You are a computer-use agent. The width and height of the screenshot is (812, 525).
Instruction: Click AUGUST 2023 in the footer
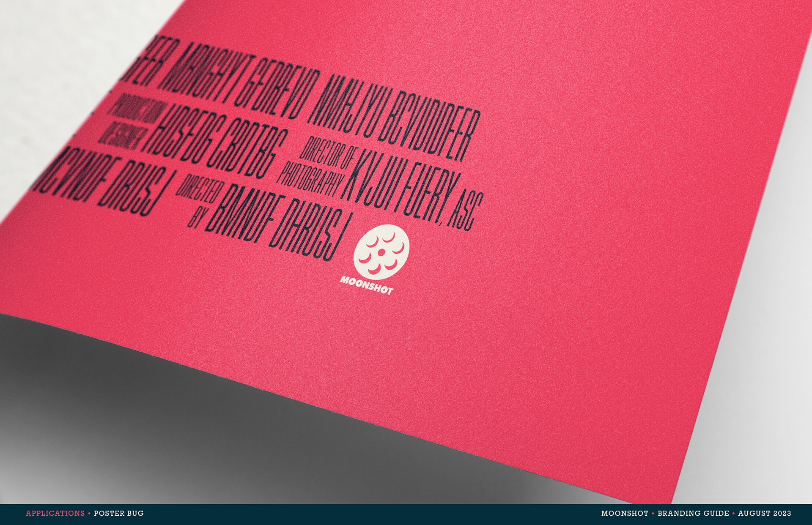click(764, 513)
